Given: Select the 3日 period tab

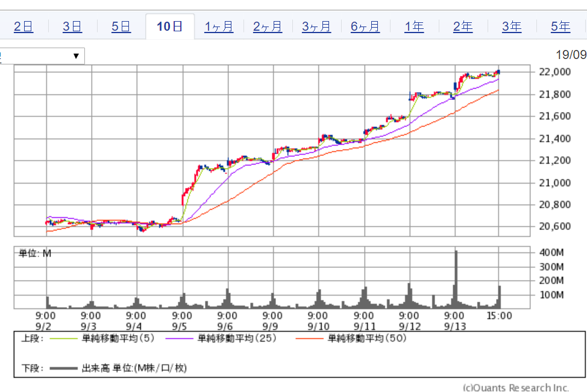Looking at the screenshot, I should point(72,26).
